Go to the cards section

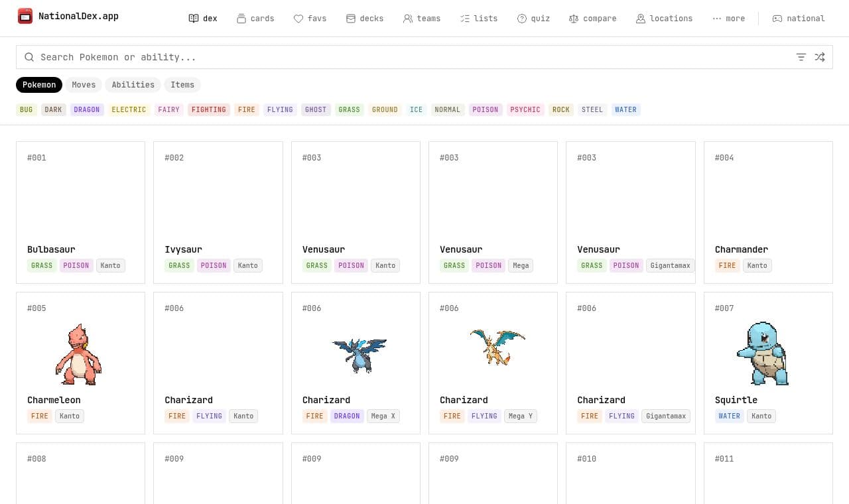pyautogui.click(x=255, y=19)
